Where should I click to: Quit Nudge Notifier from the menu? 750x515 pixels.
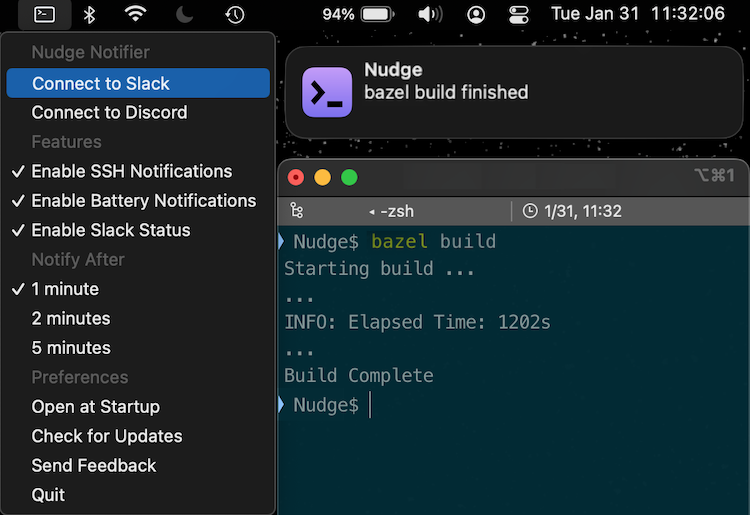[138, 494]
